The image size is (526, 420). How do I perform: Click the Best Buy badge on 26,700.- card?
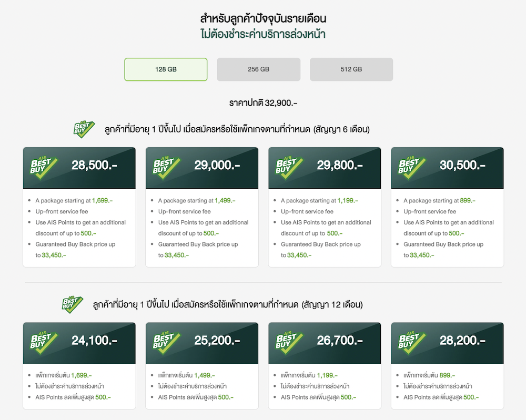pyautogui.click(x=290, y=342)
